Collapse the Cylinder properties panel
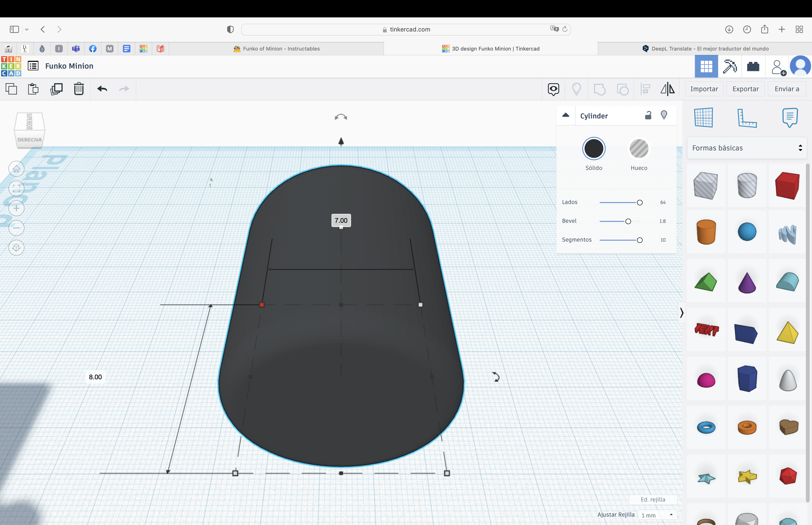The height and width of the screenshot is (525, 812). (x=566, y=115)
